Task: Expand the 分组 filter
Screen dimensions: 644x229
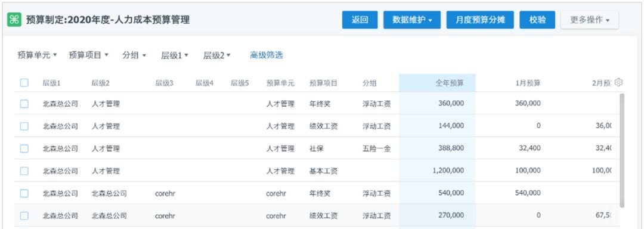Action: (134, 55)
